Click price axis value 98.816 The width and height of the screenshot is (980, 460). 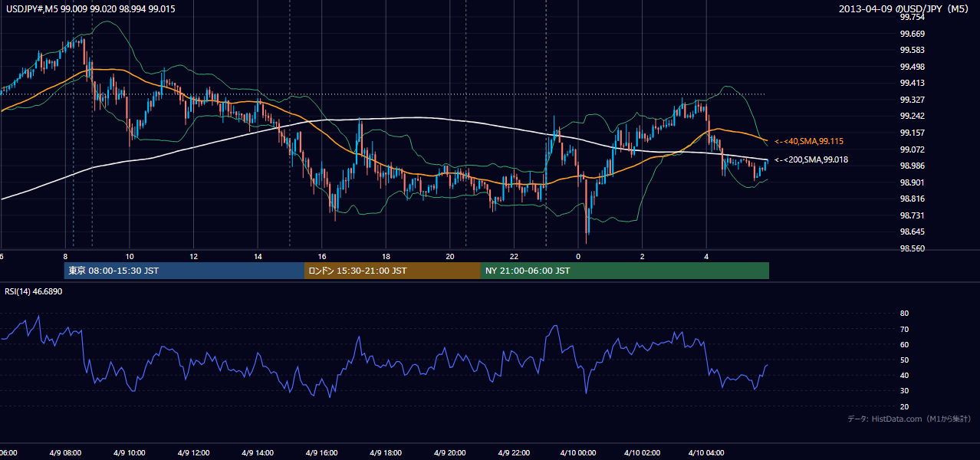point(912,199)
